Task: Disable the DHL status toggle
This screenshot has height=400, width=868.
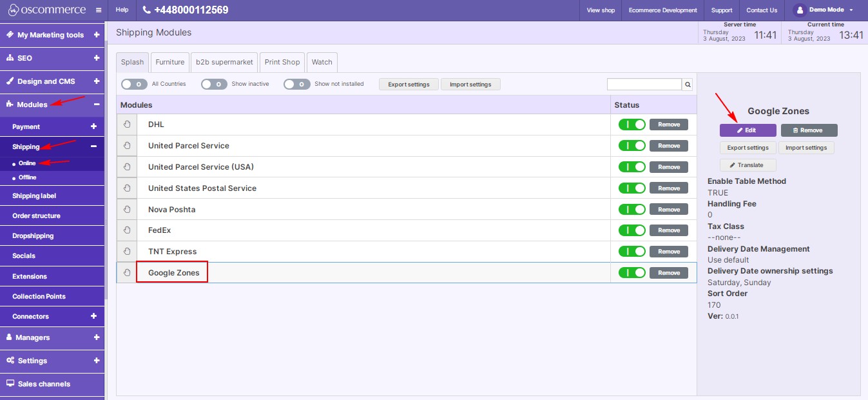Action: click(x=632, y=125)
